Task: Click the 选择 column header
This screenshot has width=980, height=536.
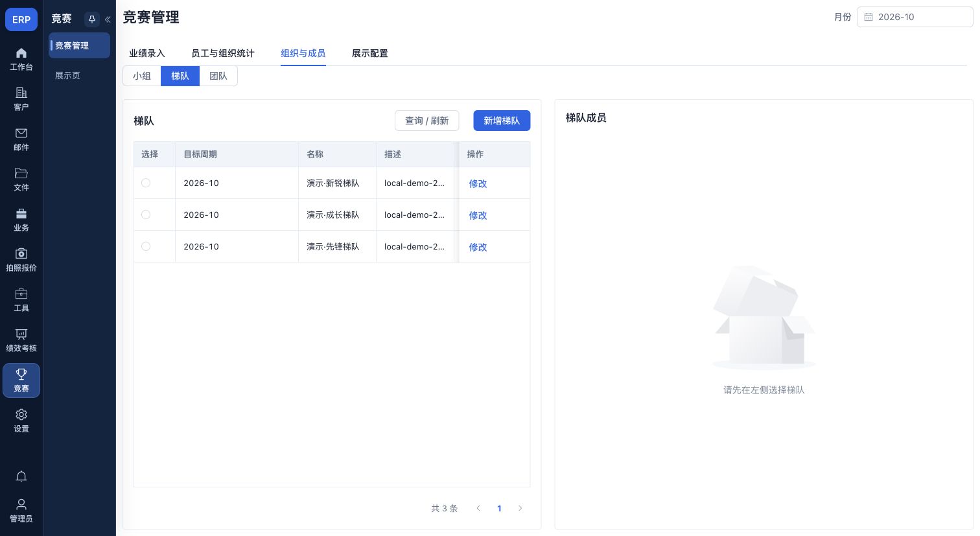Action: 154,154
